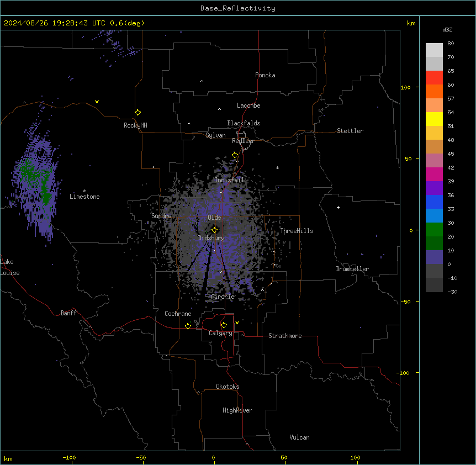Click the yellow diamond marker below Cochrane
Viewport: 476px width, 465px height.
(188, 326)
